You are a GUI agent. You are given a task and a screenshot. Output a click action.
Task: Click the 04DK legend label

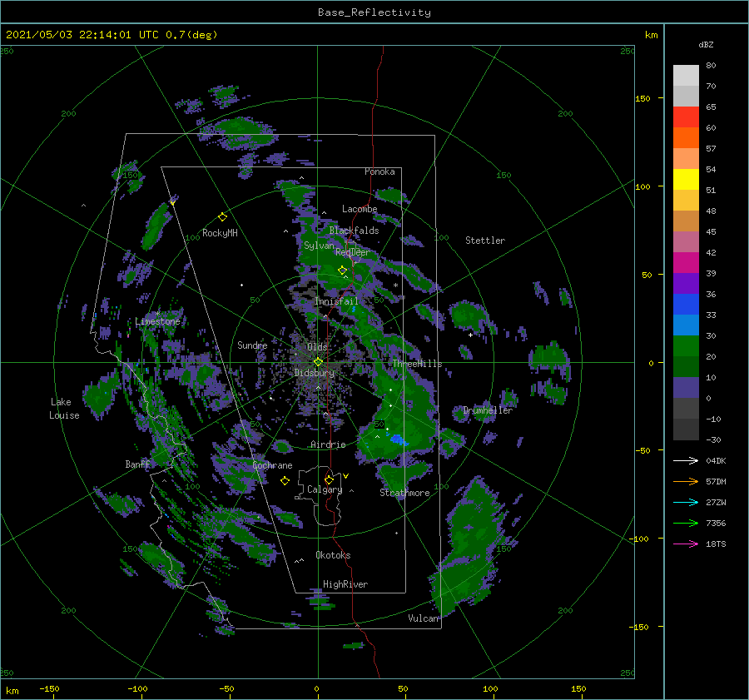click(716, 460)
